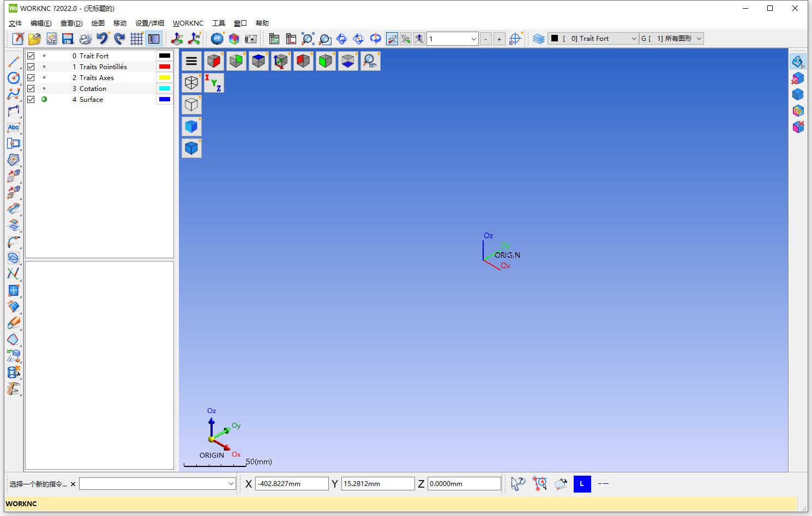Click the green-faced cube view icon
The image size is (812, 516).
click(326, 61)
